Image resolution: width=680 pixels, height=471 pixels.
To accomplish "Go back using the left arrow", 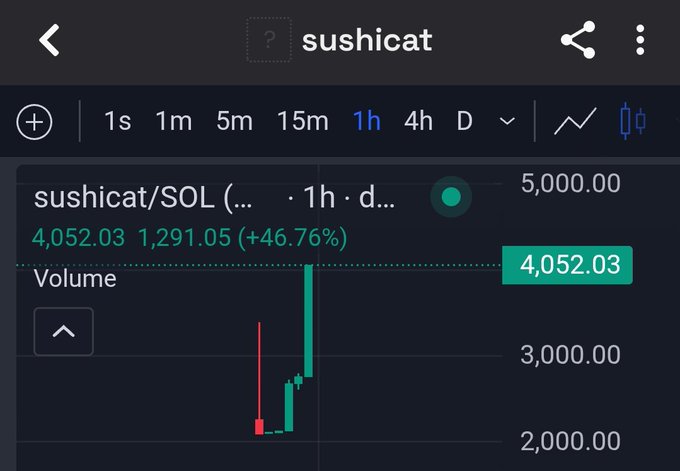I will coord(49,40).
